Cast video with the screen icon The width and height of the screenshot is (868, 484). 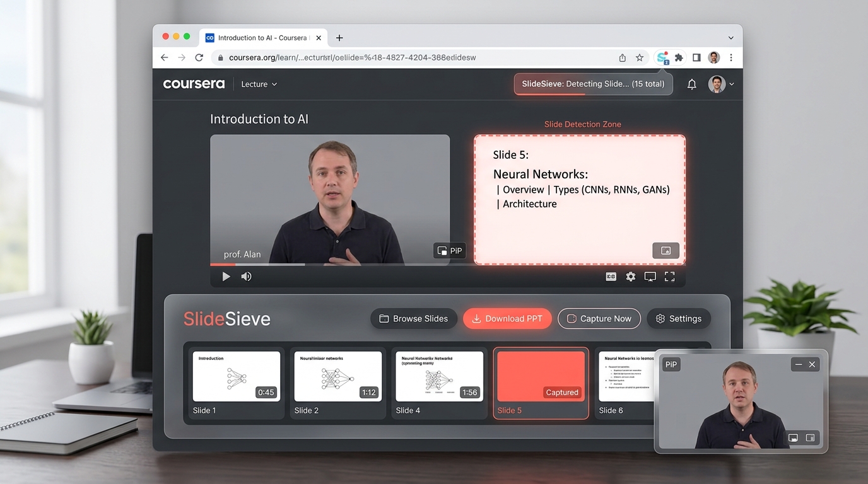[x=650, y=276]
